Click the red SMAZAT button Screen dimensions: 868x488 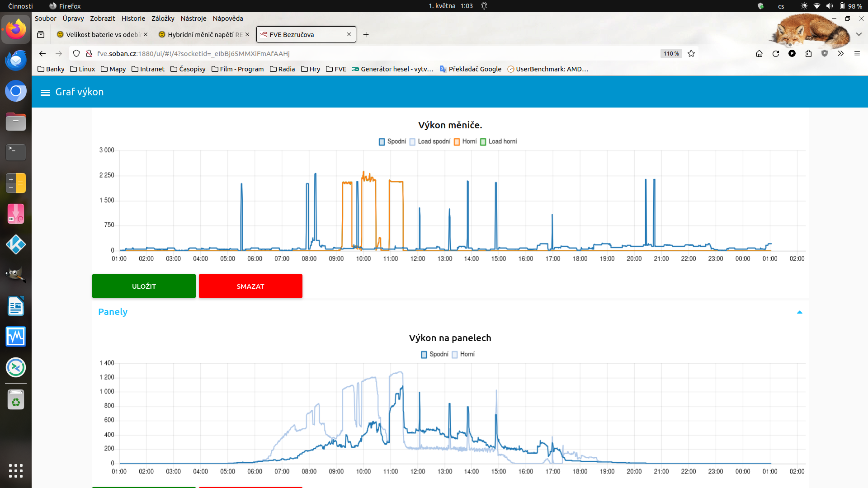[x=250, y=286]
